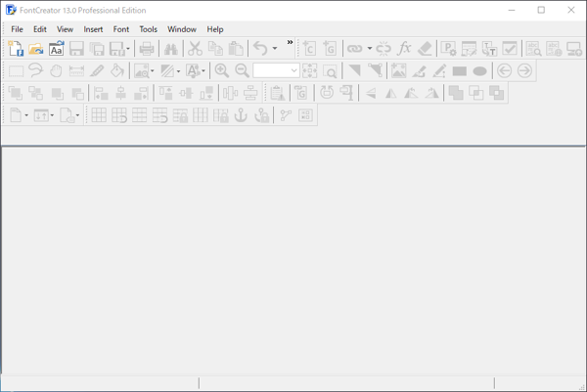Viewport: 587px width, 392px height.
Task: Click the FontCreator app logo in title bar
Action: click(11, 10)
